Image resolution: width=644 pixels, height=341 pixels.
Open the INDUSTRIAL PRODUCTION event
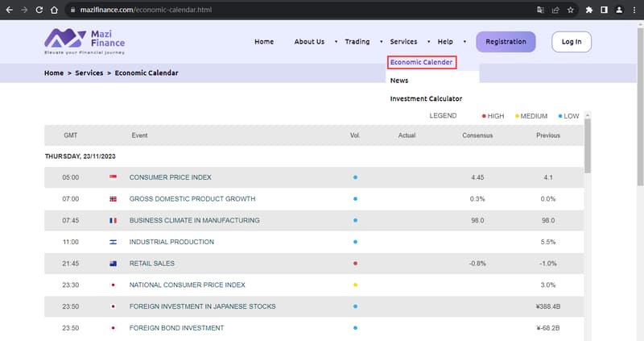[x=171, y=242]
